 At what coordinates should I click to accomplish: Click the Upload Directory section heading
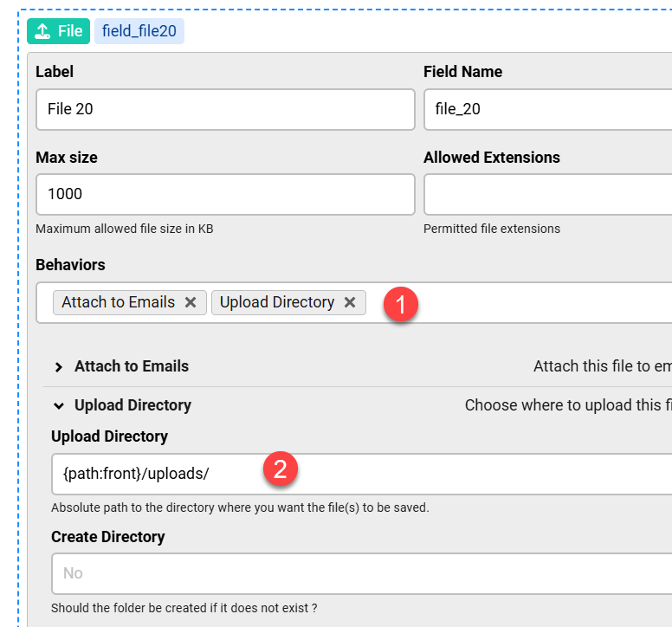132,405
